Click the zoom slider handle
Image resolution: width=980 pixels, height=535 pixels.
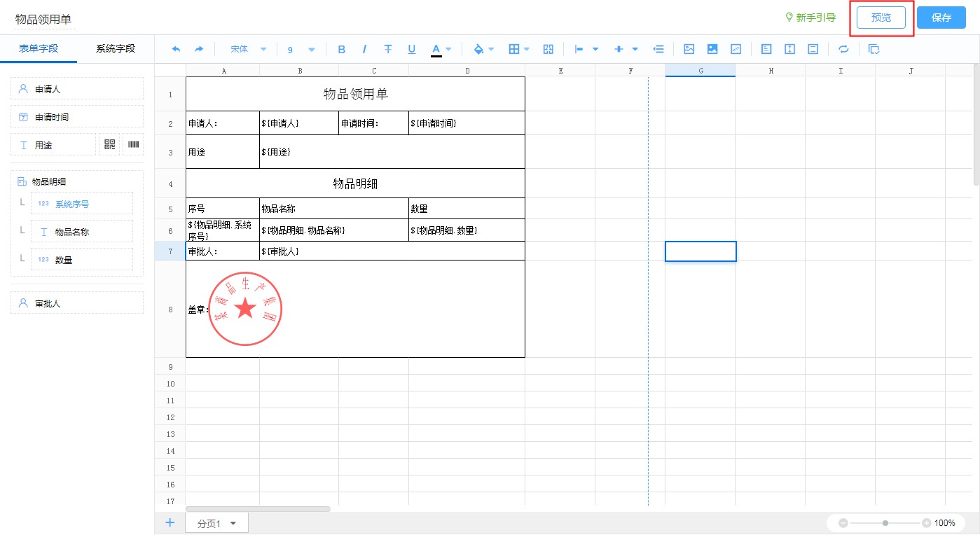click(x=885, y=523)
